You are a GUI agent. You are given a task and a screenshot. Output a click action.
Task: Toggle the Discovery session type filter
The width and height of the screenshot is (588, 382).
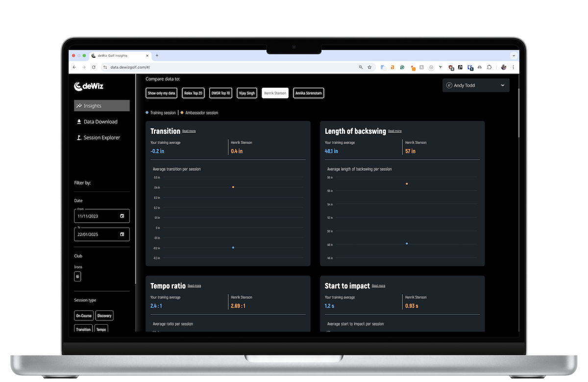pyautogui.click(x=104, y=316)
